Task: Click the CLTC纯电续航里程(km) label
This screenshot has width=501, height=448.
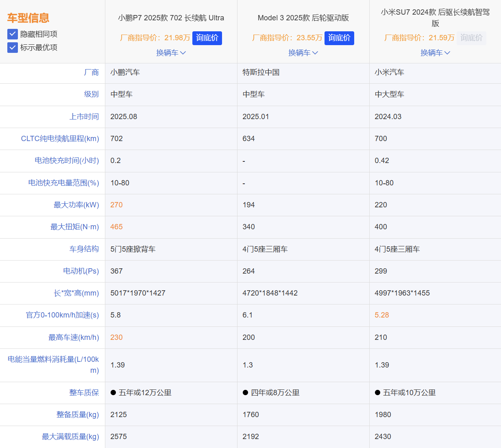Action: click(x=60, y=139)
